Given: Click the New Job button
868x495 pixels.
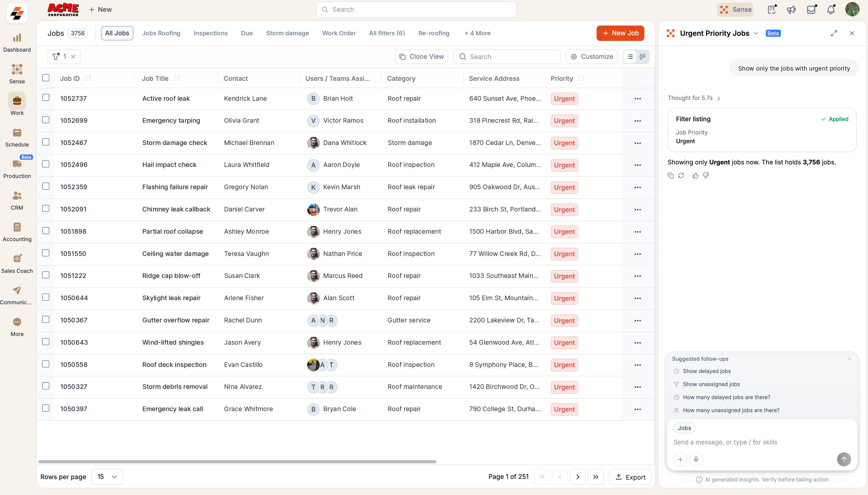Looking at the screenshot, I should [620, 33].
